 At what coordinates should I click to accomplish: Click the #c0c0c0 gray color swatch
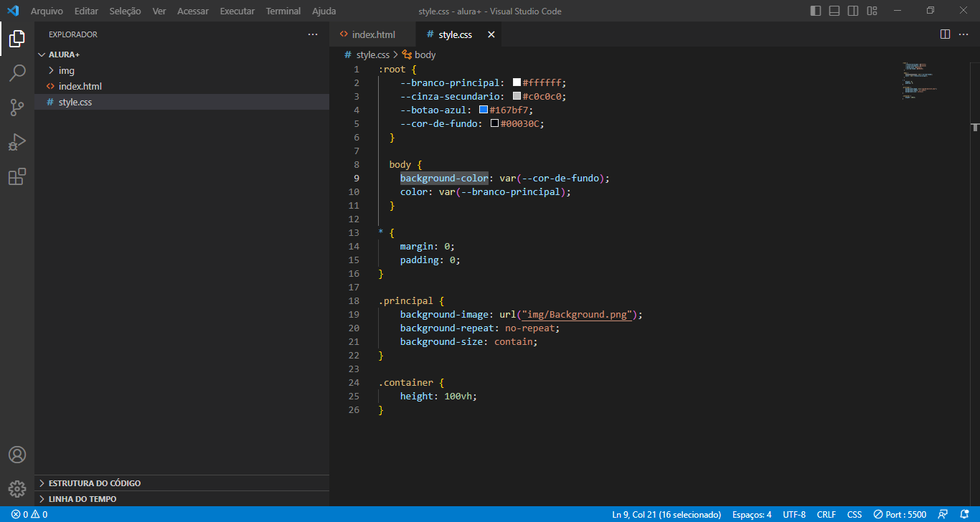[x=517, y=96]
